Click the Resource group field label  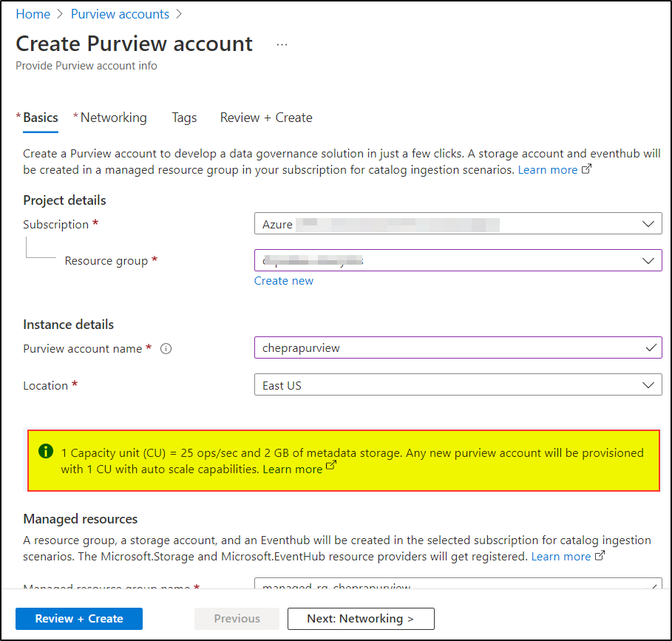(106, 261)
